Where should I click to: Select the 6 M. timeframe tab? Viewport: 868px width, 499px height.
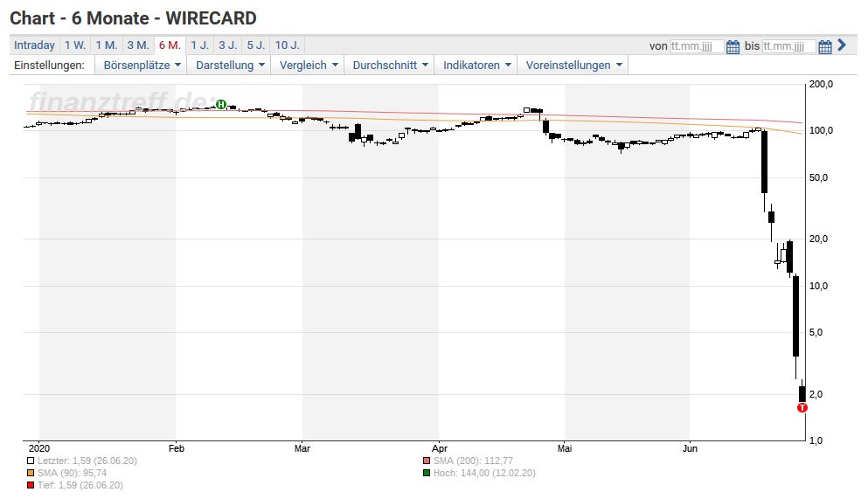[x=170, y=45]
